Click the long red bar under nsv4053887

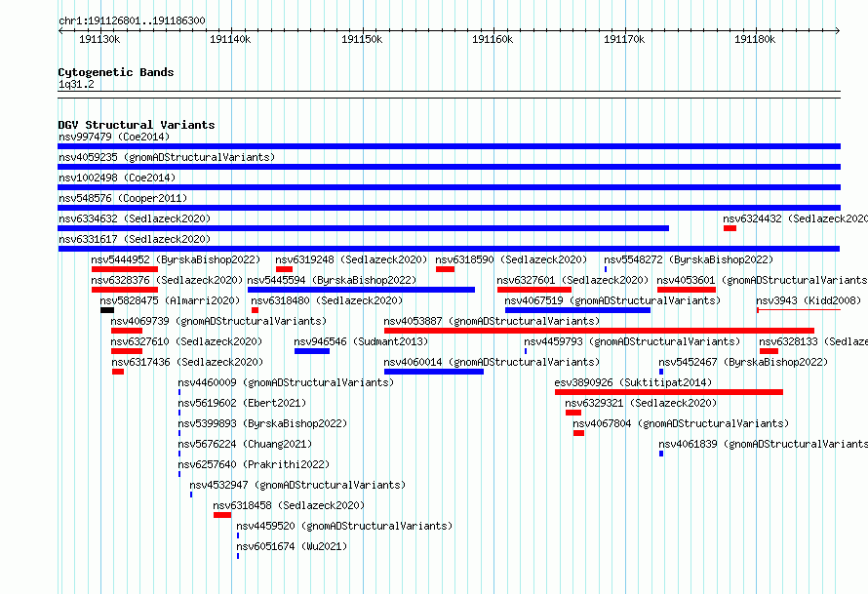click(599, 331)
